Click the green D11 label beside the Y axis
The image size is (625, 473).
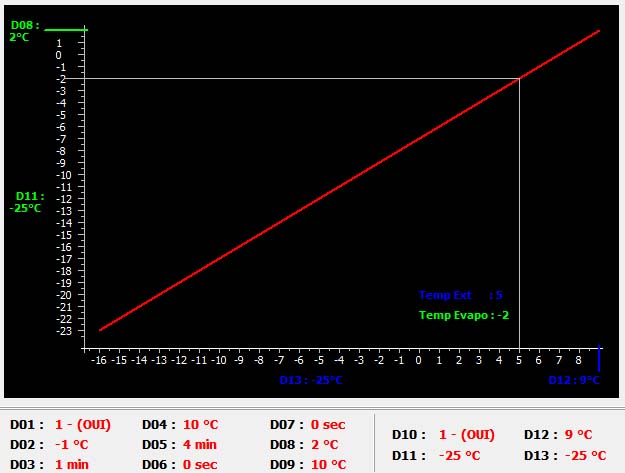[25, 202]
